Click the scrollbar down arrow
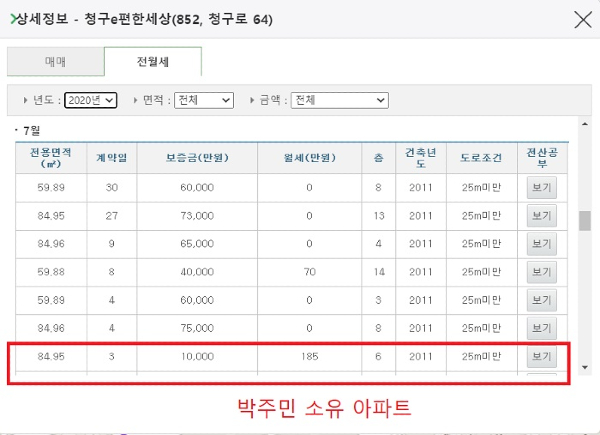This screenshot has width=600, height=435. [x=585, y=368]
